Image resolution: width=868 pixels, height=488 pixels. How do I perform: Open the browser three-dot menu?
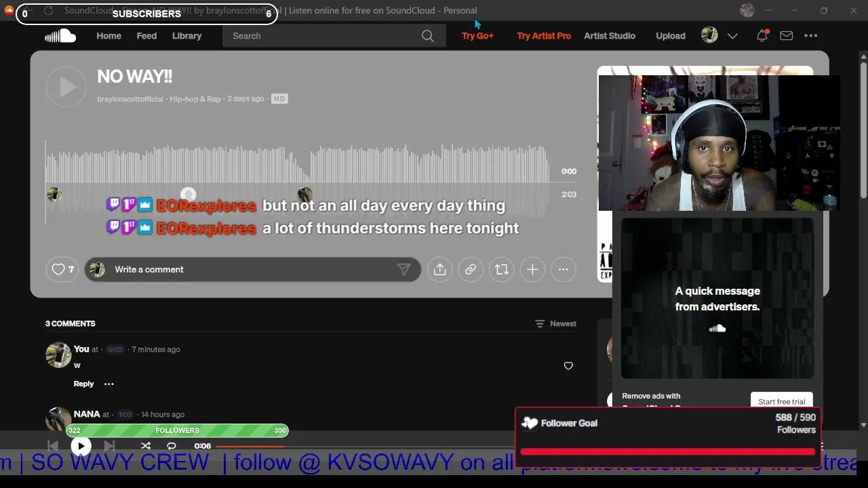click(768, 10)
